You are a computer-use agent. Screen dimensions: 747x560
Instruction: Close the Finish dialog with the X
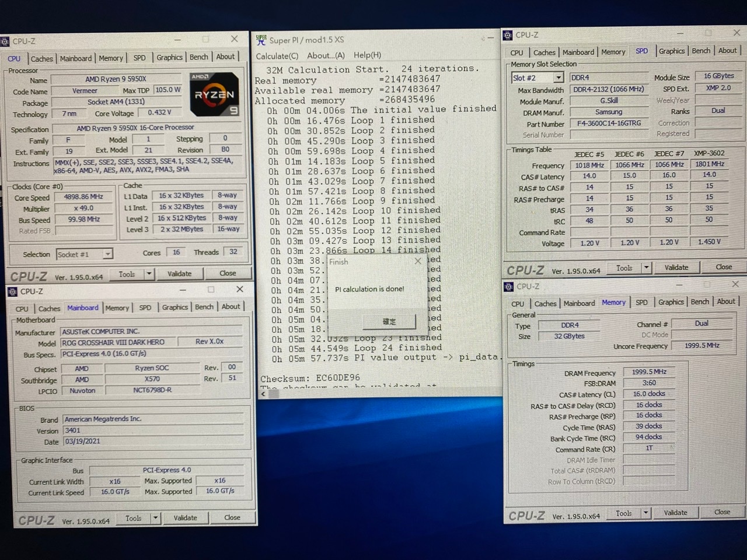click(x=417, y=261)
